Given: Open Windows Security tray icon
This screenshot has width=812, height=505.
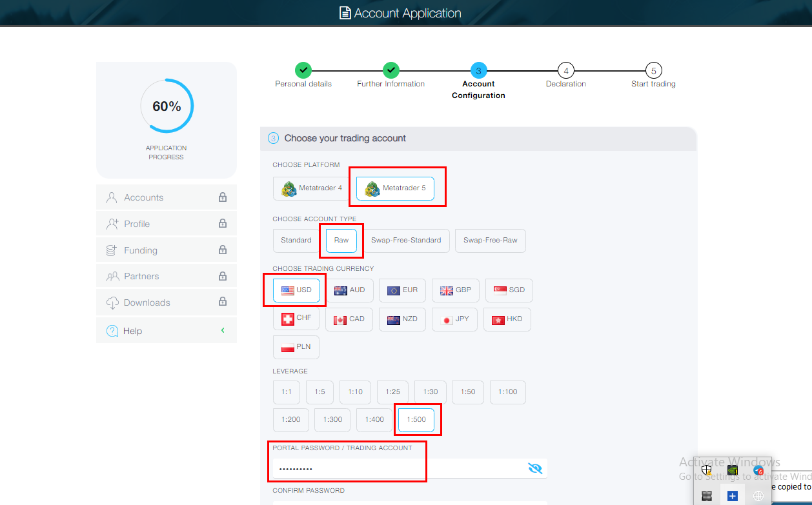Looking at the screenshot, I should [x=707, y=470].
